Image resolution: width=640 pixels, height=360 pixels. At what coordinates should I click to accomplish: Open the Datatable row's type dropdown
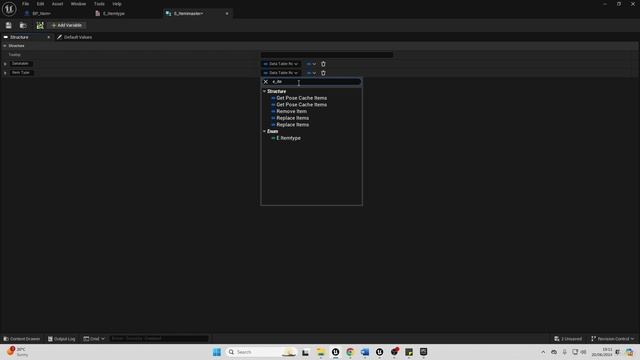point(281,64)
